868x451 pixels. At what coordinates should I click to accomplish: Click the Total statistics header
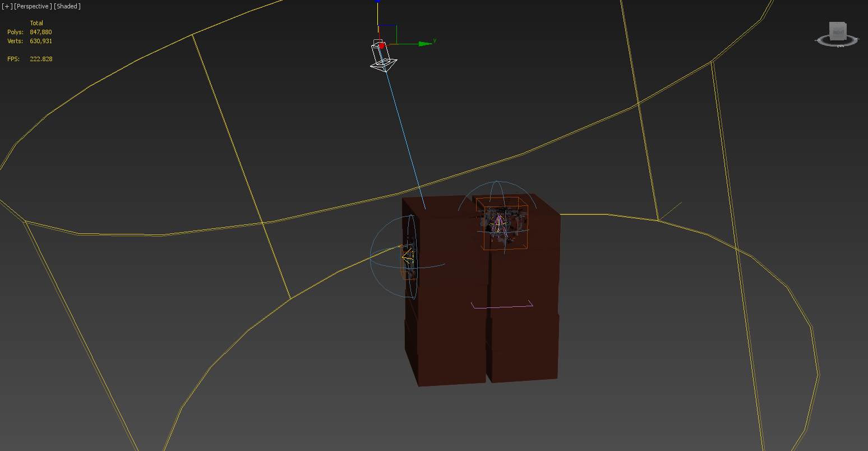(36, 23)
